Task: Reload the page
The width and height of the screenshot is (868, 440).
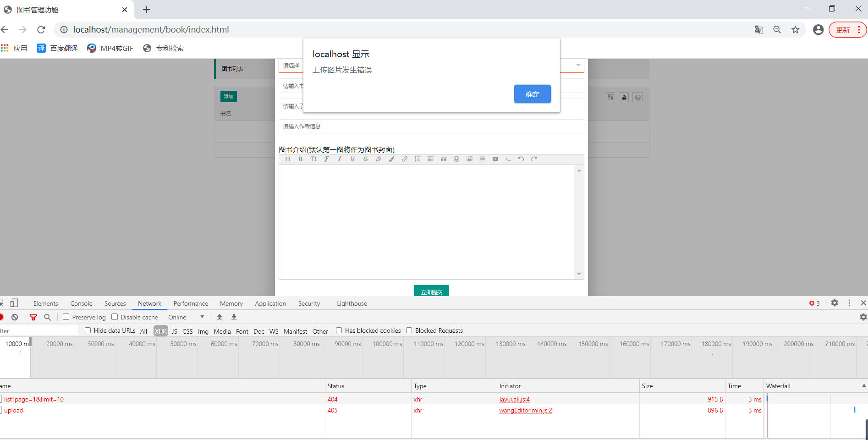Action: click(41, 30)
